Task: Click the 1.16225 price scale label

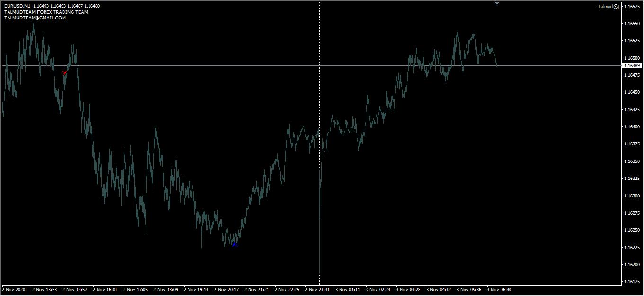Action: [x=632, y=248]
